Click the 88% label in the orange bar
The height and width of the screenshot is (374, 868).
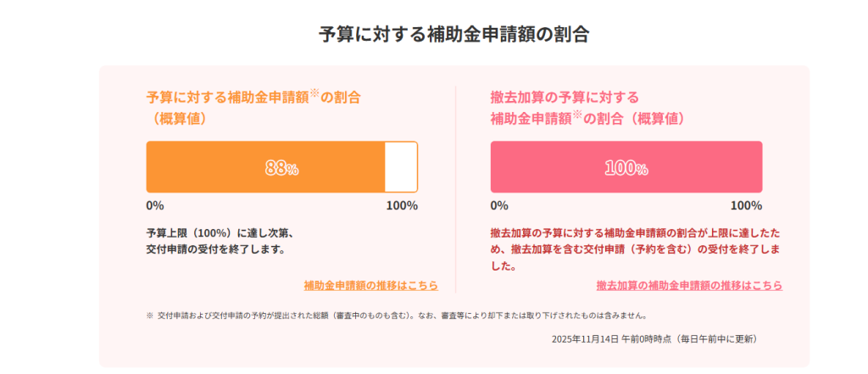coord(281,168)
